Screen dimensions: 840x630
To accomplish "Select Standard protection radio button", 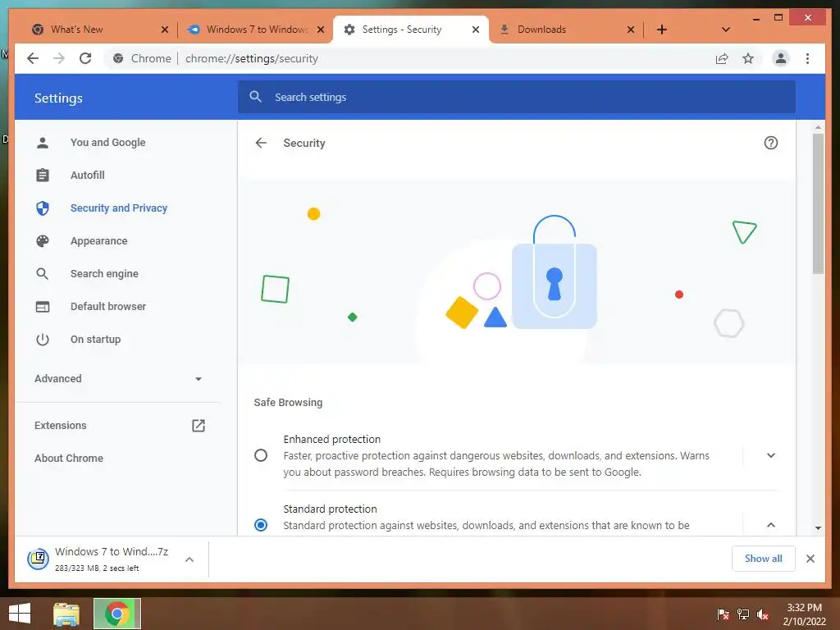I will click(x=261, y=525).
